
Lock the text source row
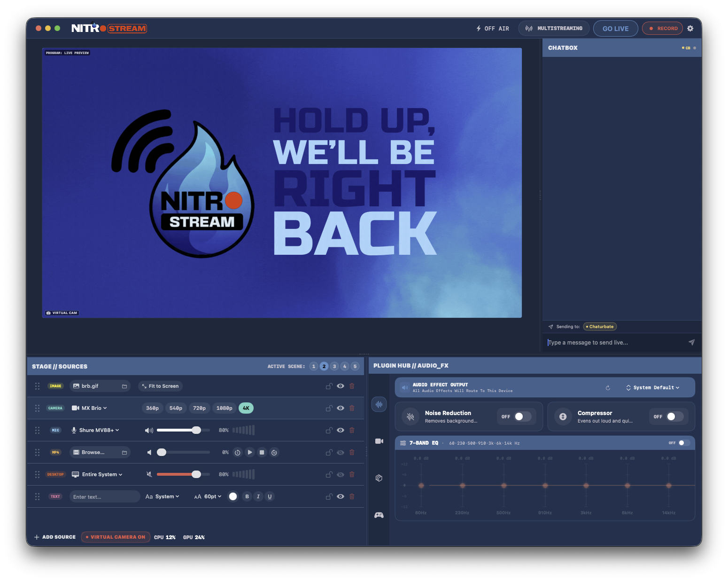click(329, 496)
